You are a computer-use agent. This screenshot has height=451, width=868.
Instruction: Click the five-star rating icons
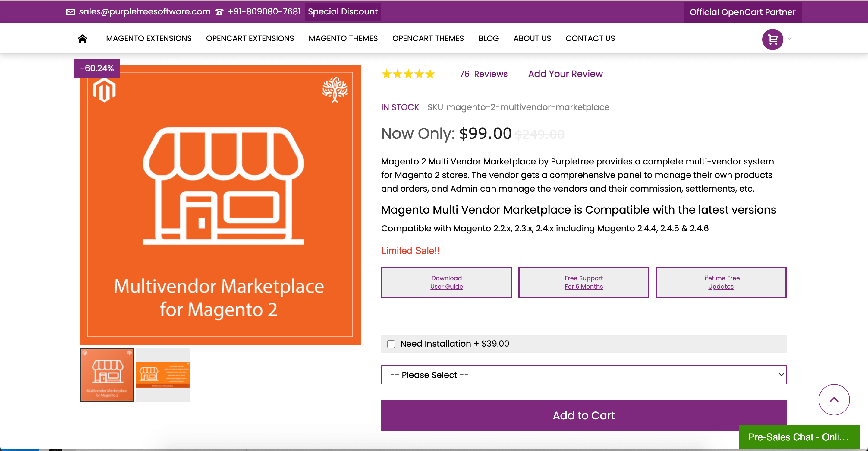(x=408, y=74)
